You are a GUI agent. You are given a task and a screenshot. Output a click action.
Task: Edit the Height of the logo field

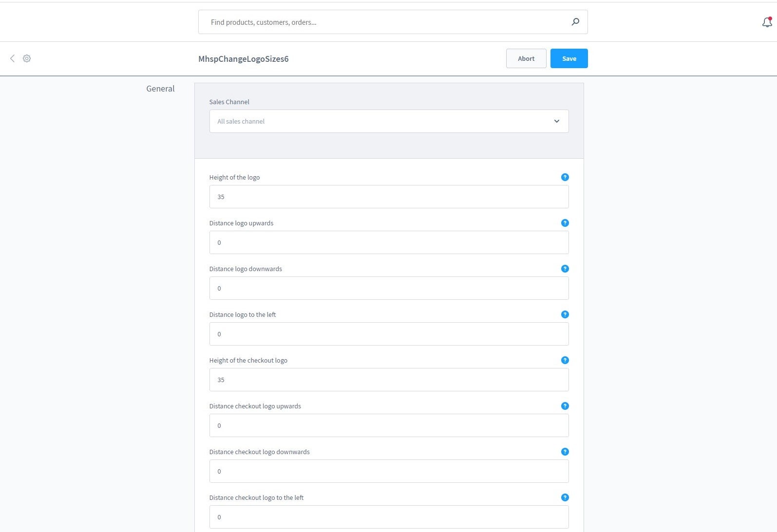point(389,197)
